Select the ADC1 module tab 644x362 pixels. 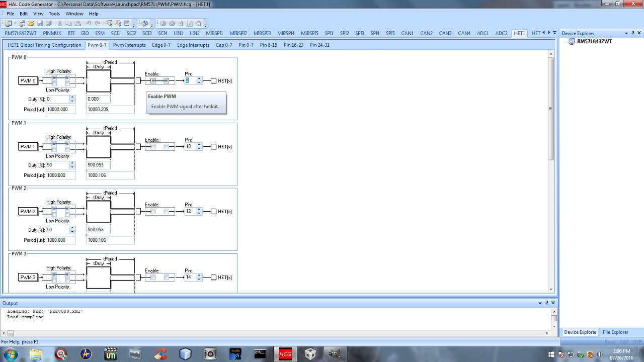[x=482, y=33]
